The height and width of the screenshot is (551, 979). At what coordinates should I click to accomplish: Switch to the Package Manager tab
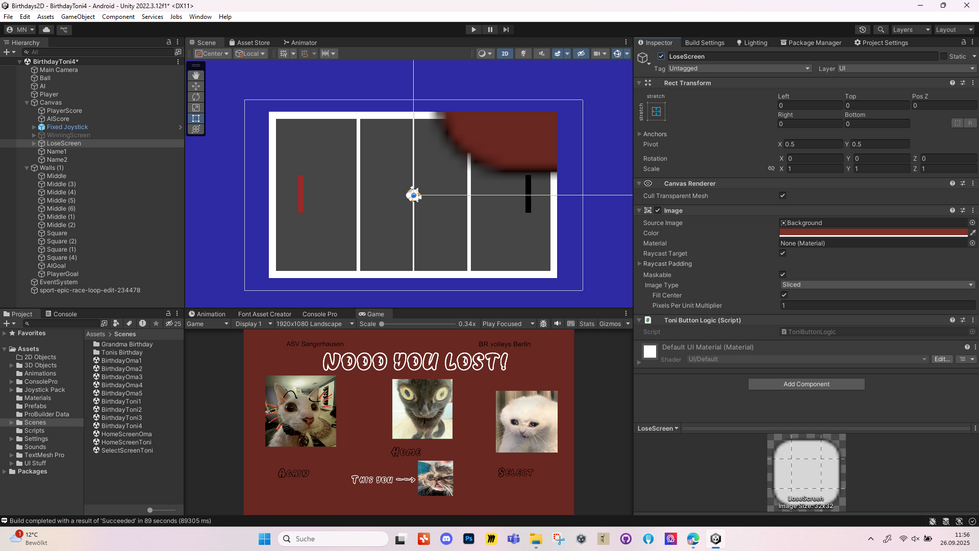(810, 42)
